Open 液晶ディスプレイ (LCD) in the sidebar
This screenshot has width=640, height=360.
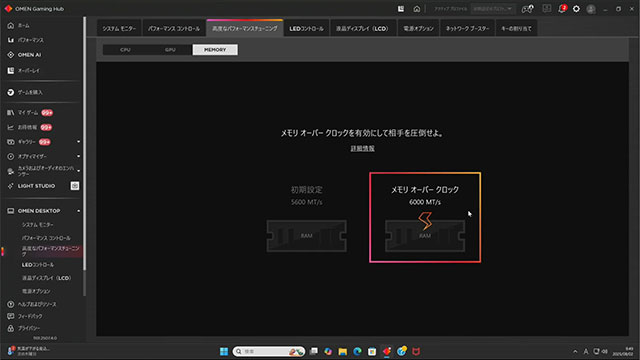47,278
